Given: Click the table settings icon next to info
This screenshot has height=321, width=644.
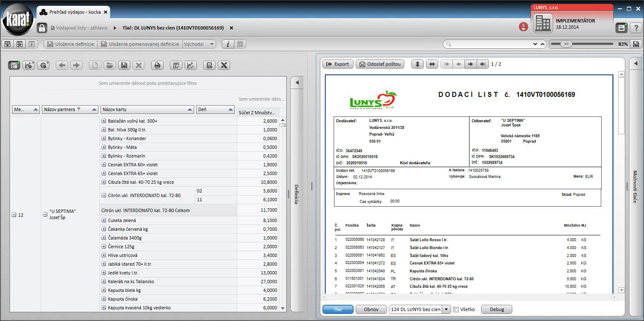Looking at the screenshot, I should click(240, 44).
